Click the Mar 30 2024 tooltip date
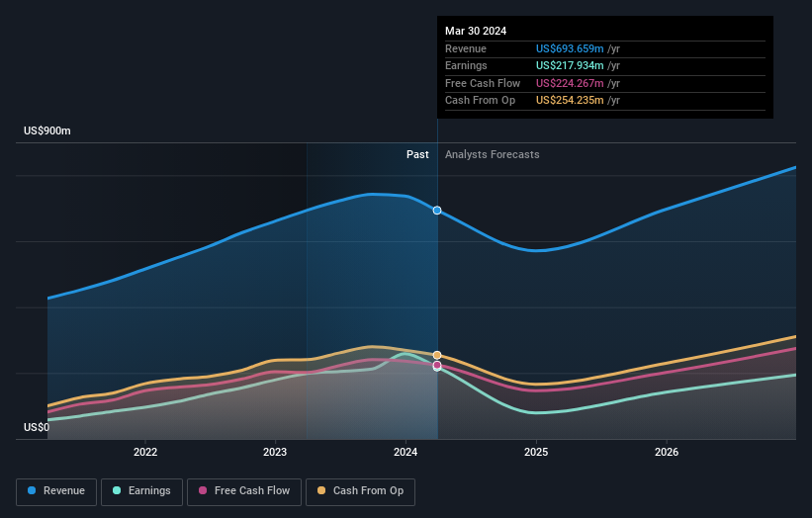Image resolution: width=812 pixels, height=518 pixels. 476,31
